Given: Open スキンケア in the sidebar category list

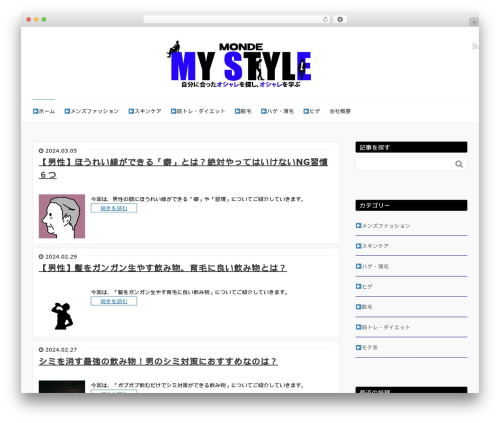Looking at the screenshot, I should (372, 246).
